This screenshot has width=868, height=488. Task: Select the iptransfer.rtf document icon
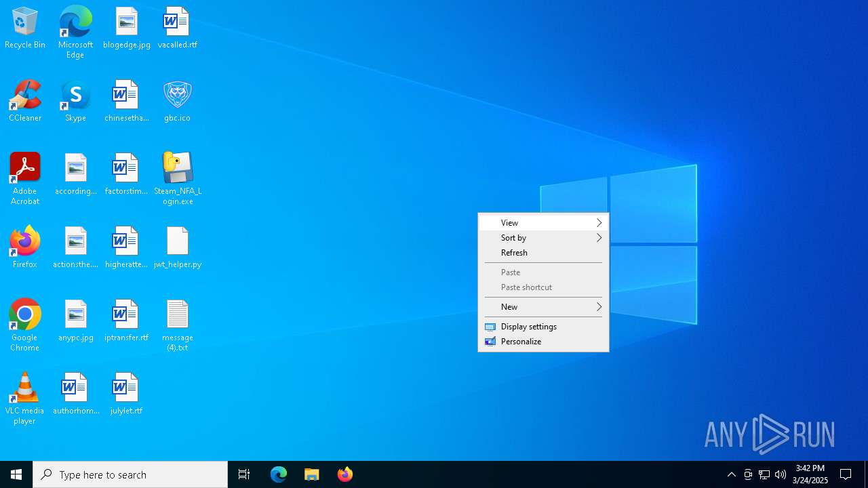tap(127, 321)
